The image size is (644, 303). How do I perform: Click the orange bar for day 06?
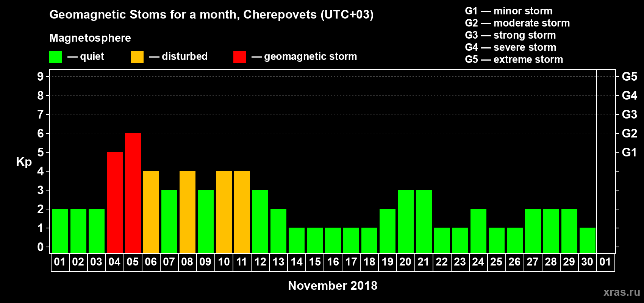151,212
